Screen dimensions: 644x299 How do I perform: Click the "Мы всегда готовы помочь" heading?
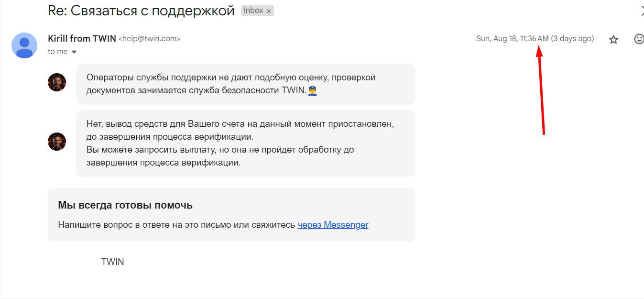pos(125,205)
